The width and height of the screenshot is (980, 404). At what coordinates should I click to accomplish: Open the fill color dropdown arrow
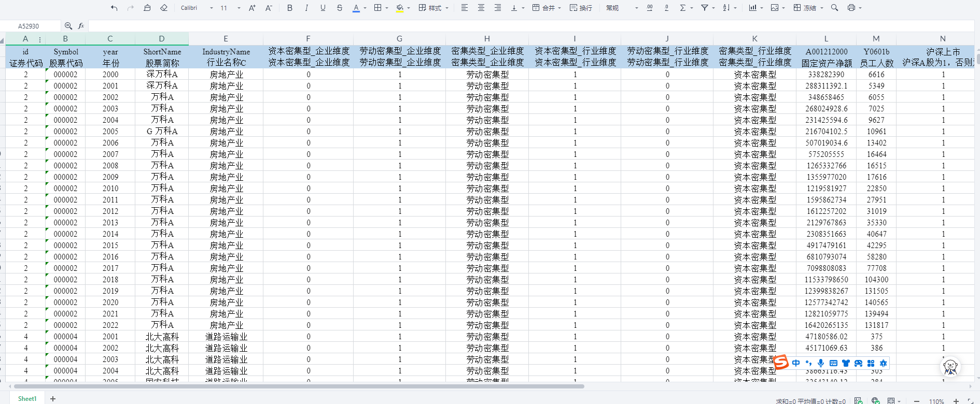click(409, 8)
